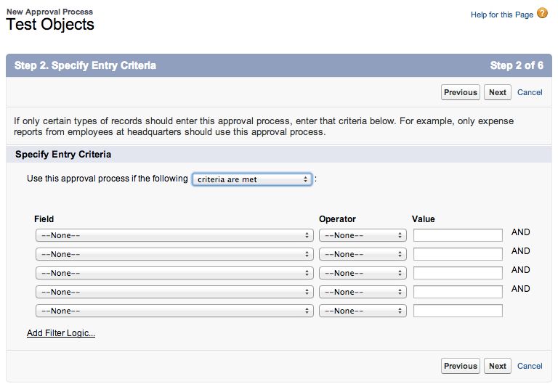Click the top Next button
The image size is (558, 392).
pyautogui.click(x=498, y=92)
